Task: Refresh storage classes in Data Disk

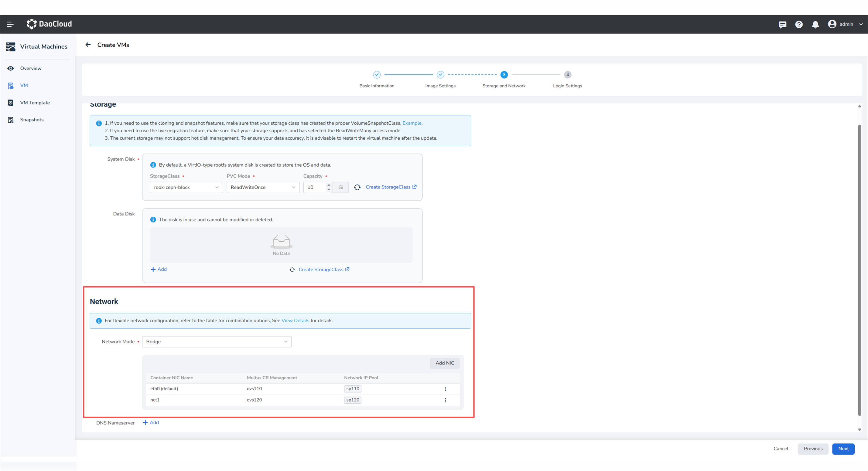Action: [x=292, y=270]
